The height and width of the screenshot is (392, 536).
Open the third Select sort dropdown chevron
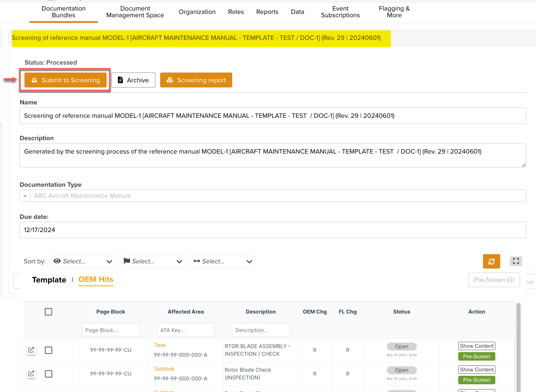click(x=249, y=262)
